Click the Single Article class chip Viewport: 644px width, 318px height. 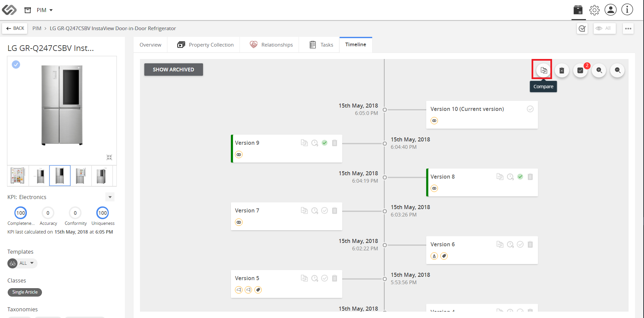[x=25, y=292]
